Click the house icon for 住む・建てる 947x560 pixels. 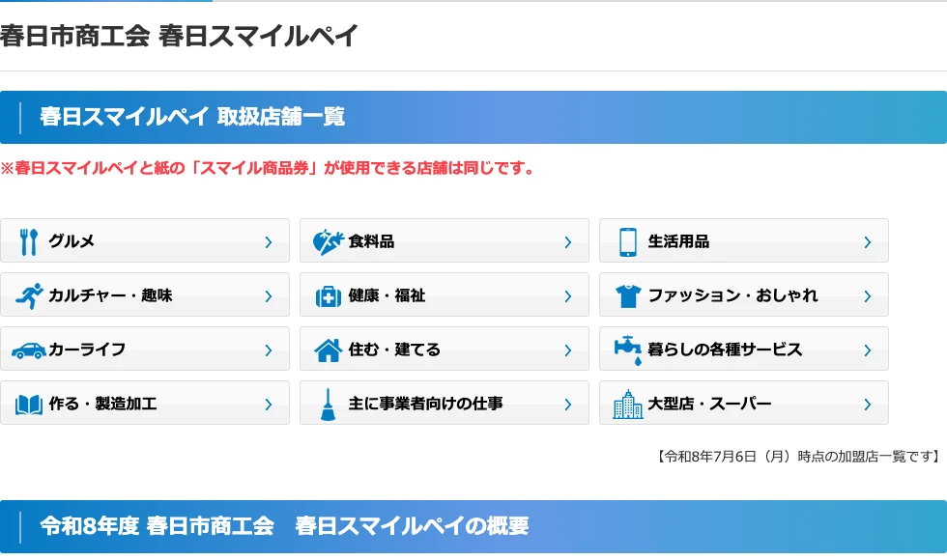[328, 350]
